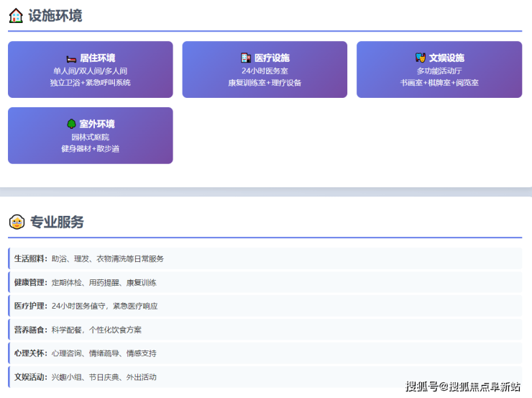532x398 pixels.
Task: Select the 医疗护理 service row
Action: 265,306
